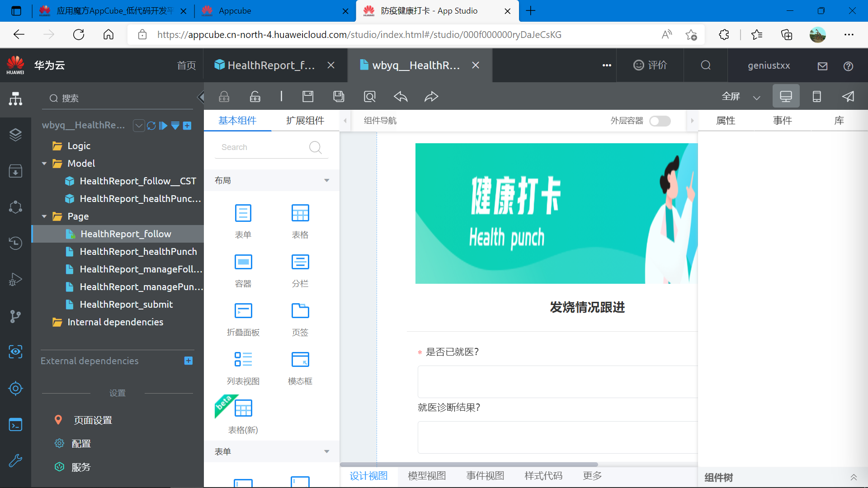Viewport: 868px width, 488px height.
Task: Click the canvas horizontal scrollbar
Action: point(469,465)
